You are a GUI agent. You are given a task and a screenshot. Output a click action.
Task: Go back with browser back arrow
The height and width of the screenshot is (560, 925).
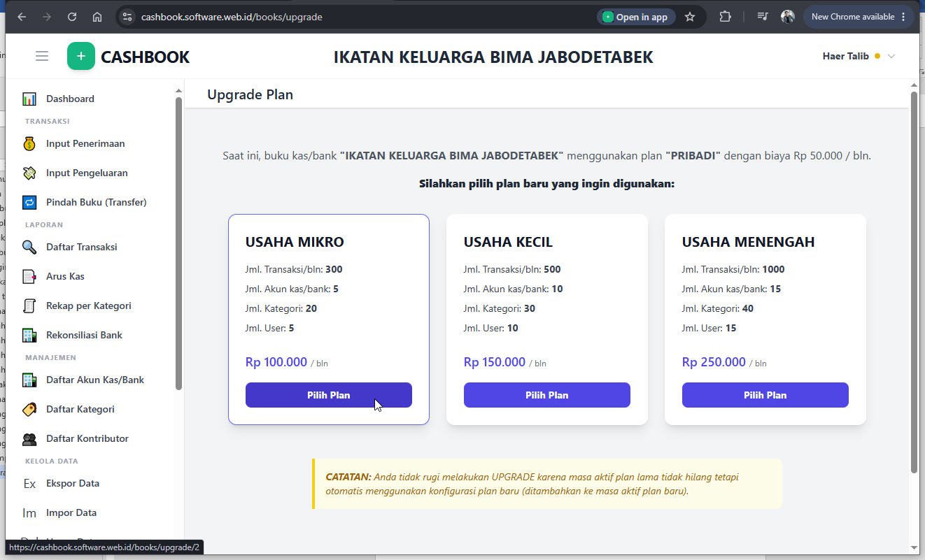pos(22,17)
